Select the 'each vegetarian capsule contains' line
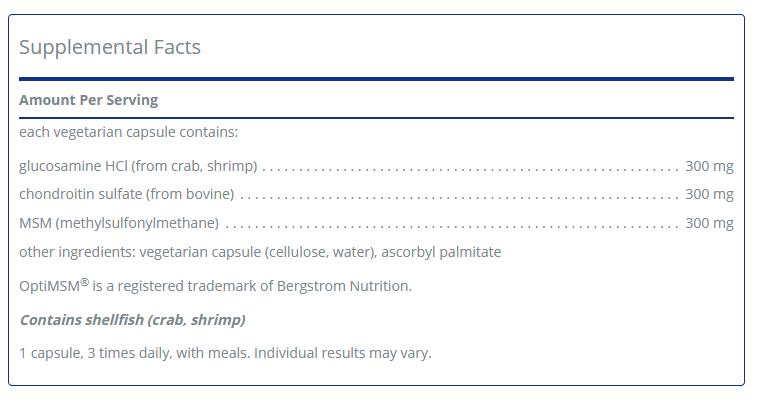This screenshot has height=404, width=760. click(128, 132)
